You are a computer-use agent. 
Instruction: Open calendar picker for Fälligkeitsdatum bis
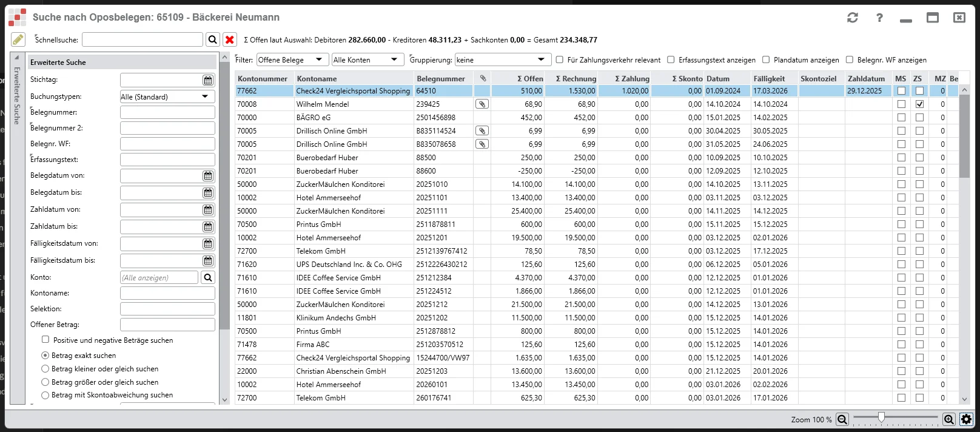pos(208,261)
